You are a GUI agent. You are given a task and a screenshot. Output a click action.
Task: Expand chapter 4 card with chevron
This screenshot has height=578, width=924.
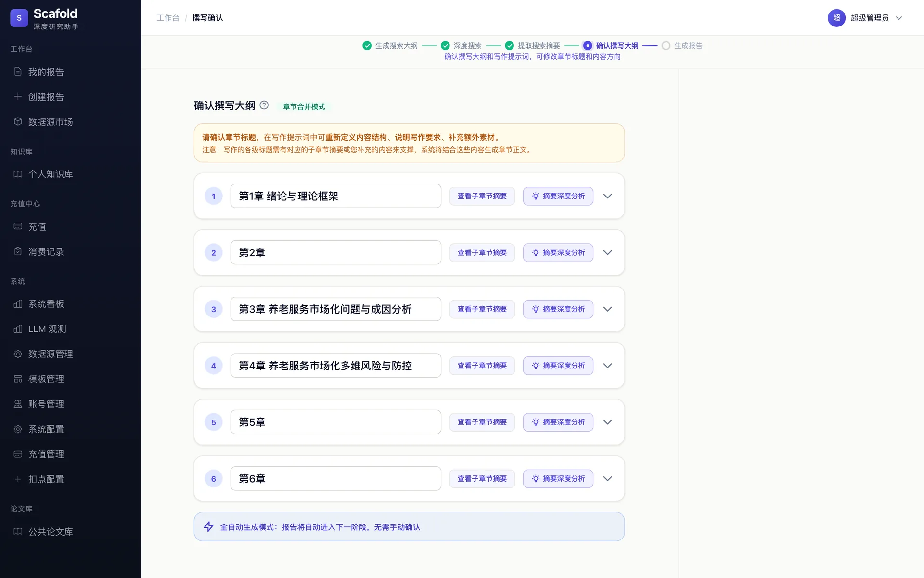(x=608, y=366)
